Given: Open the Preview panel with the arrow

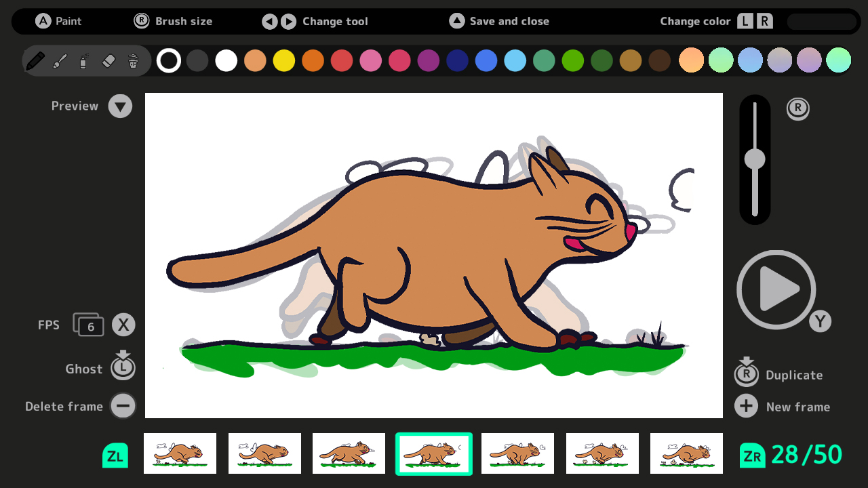Looking at the screenshot, I should tap(121, 106).
